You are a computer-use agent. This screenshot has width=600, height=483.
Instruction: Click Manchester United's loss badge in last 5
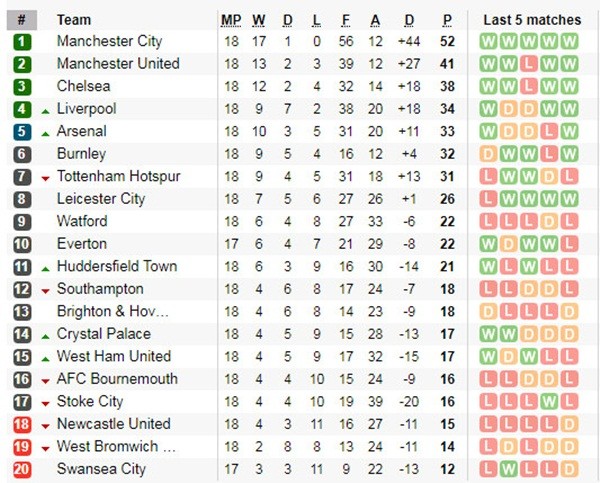pos(529,64)
